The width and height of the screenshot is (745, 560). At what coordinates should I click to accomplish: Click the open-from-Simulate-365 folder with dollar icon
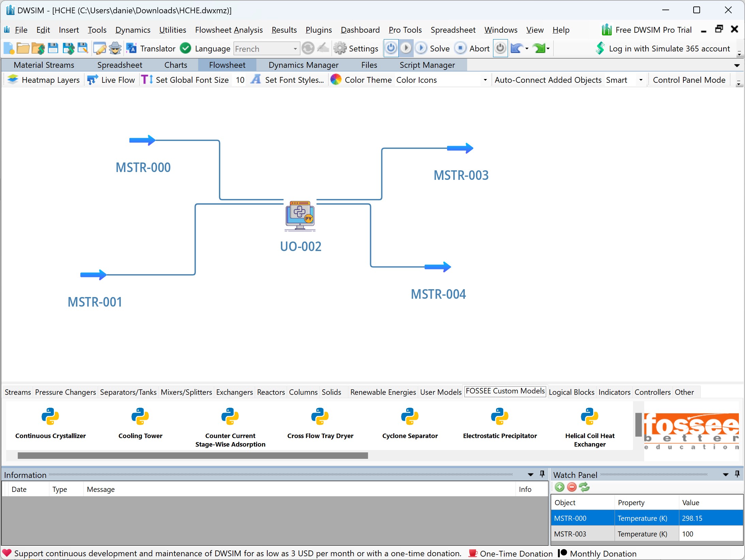pos(38,48)
